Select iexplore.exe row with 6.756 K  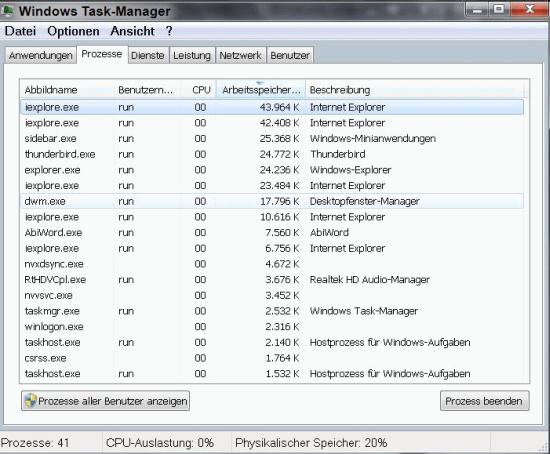pyautogui.click(x=272, y=248)
